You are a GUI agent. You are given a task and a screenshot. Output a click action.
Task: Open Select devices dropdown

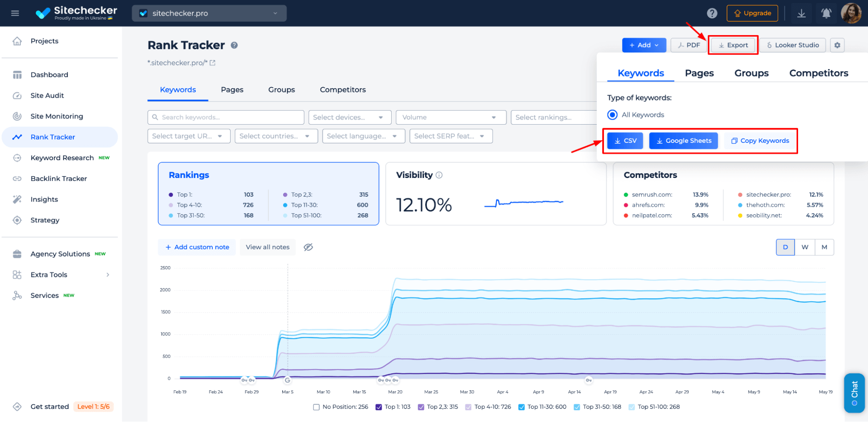tap(350, 117)
